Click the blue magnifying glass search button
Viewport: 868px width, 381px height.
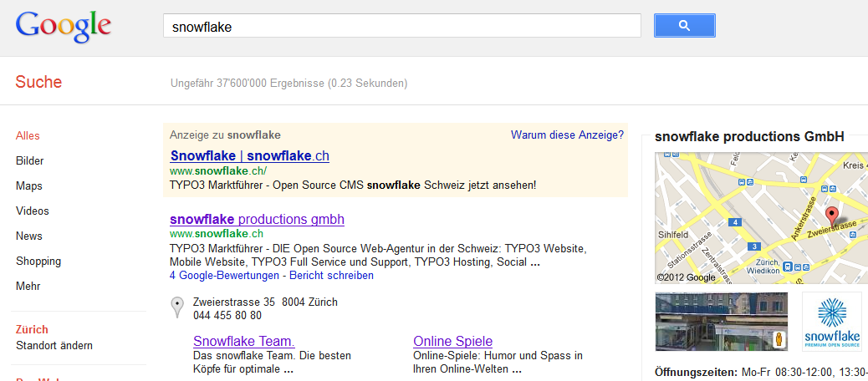pyautogui.click(x=684, y=26)
